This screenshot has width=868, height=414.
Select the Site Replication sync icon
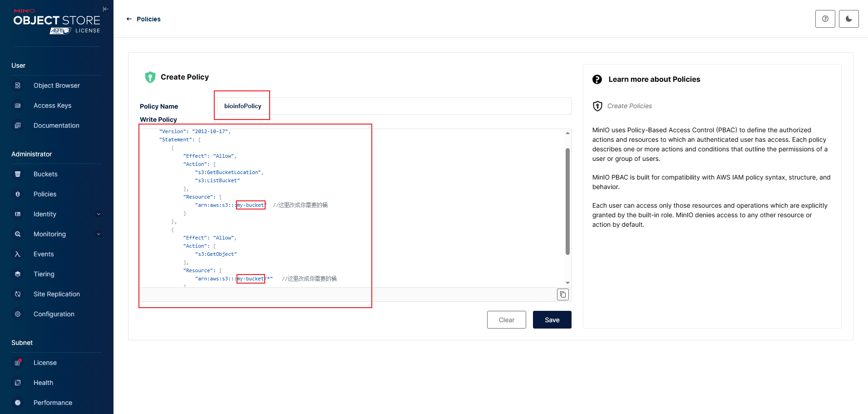[18, 294]
